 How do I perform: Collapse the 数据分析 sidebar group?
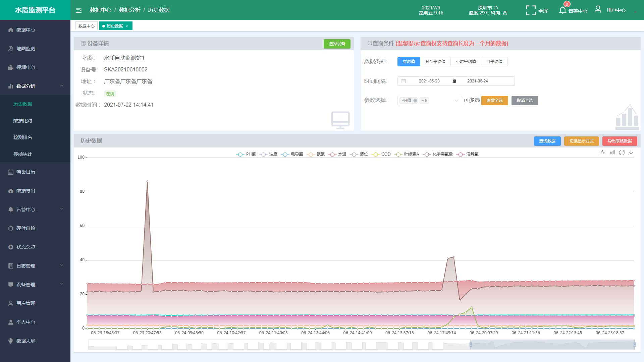click(x=35, y=86)
